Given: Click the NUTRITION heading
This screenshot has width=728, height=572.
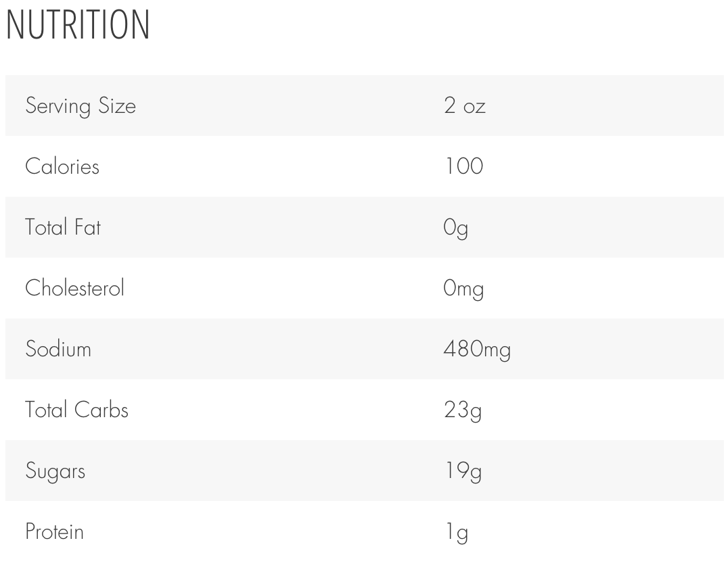Looking at the screenshot, I should point(78,24).
